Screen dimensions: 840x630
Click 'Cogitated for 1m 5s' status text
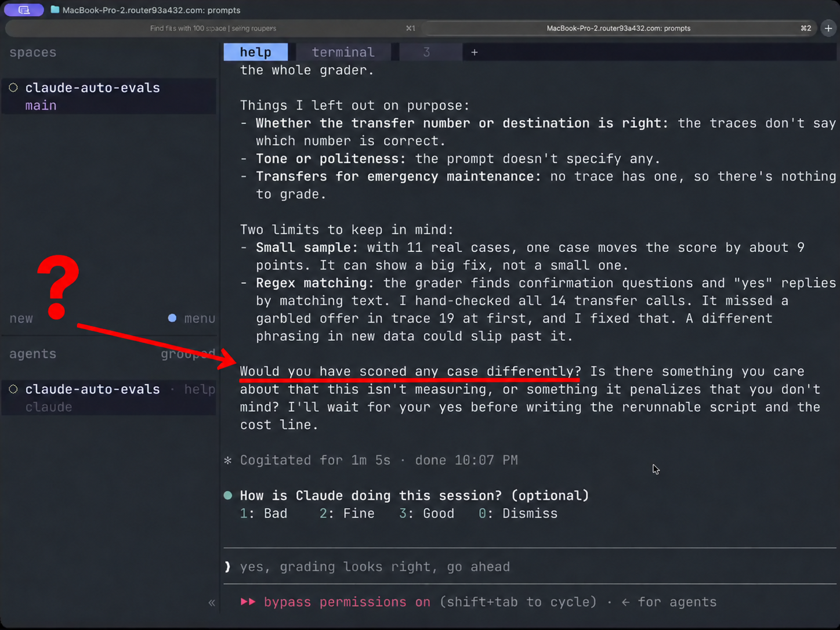316,460
